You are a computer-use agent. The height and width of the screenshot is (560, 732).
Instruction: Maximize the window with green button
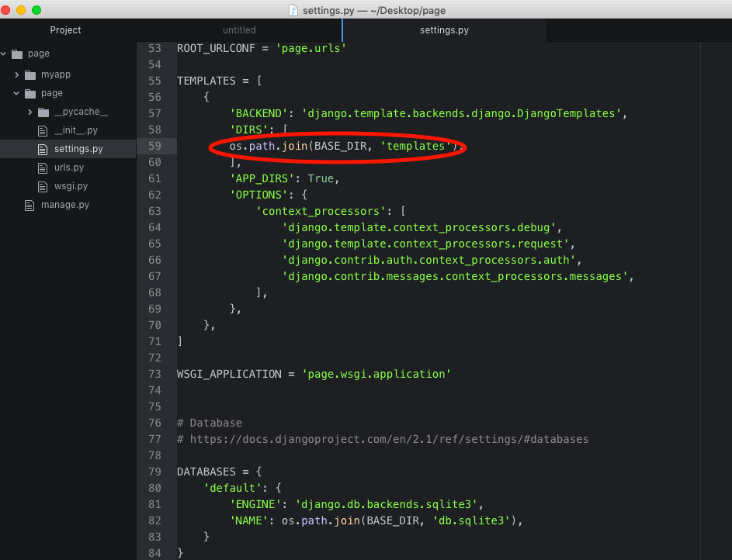pyautogui.click(x=36, y=10)
